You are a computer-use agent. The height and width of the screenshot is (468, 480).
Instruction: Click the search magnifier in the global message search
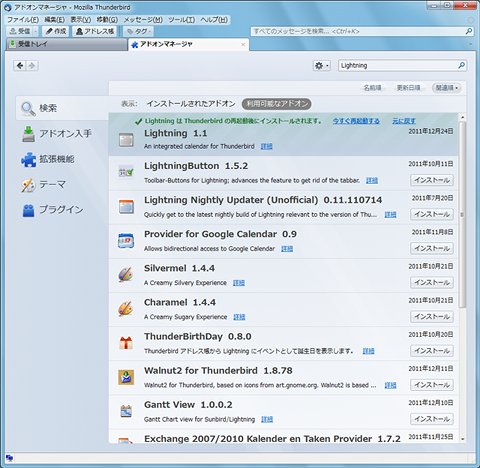(x=469, y=31)
